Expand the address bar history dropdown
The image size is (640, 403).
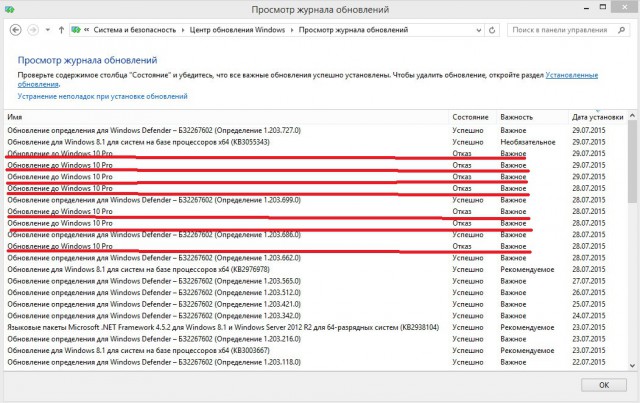click(479, 30)
